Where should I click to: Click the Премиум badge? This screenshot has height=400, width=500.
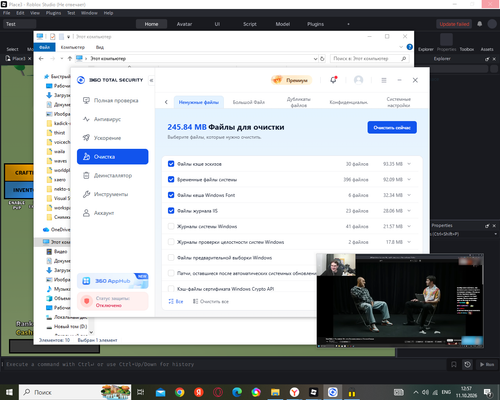(291, 80)
